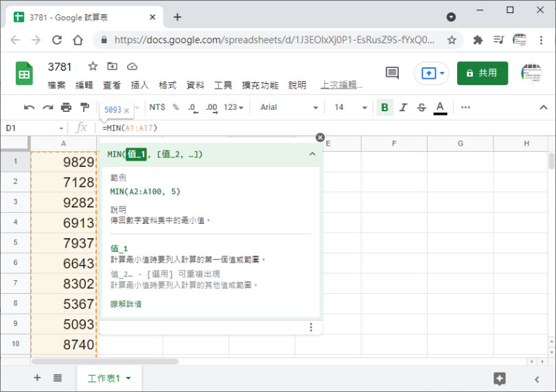
Task: Open the 說明 menu
Action: point(297,85)
